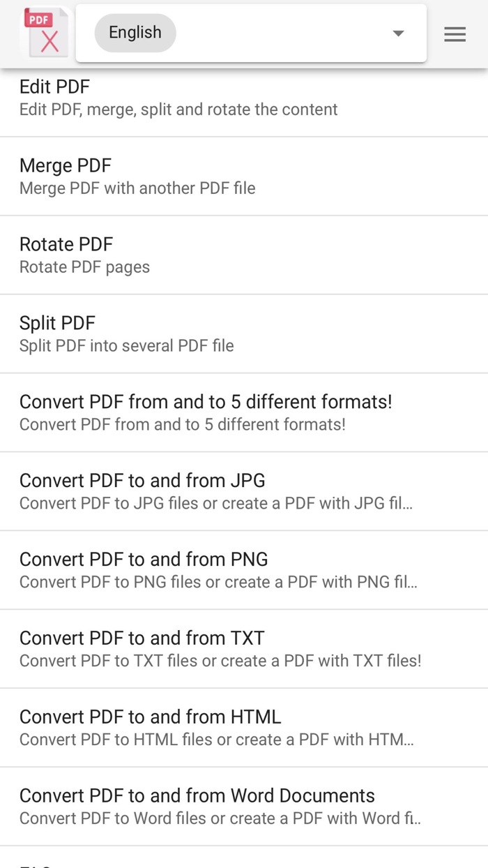Click the Merge PDF description text
This screenshot has width=488, height=868.
[x=137, y=188]
